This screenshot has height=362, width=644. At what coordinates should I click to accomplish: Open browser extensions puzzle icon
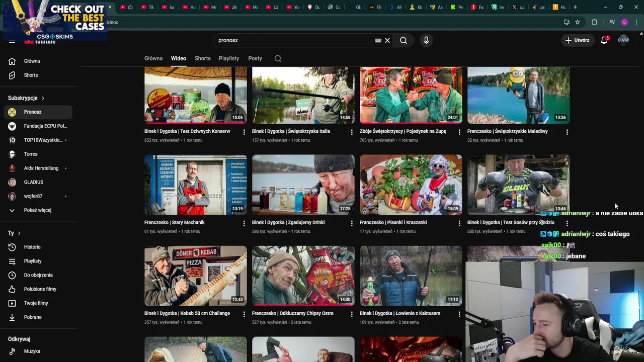594,22
